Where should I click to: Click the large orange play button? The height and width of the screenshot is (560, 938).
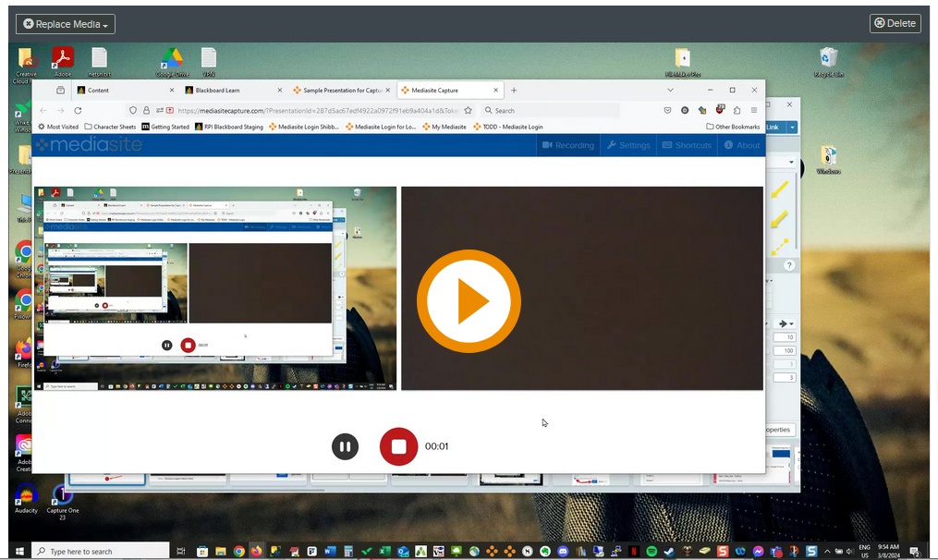(469, 301)
